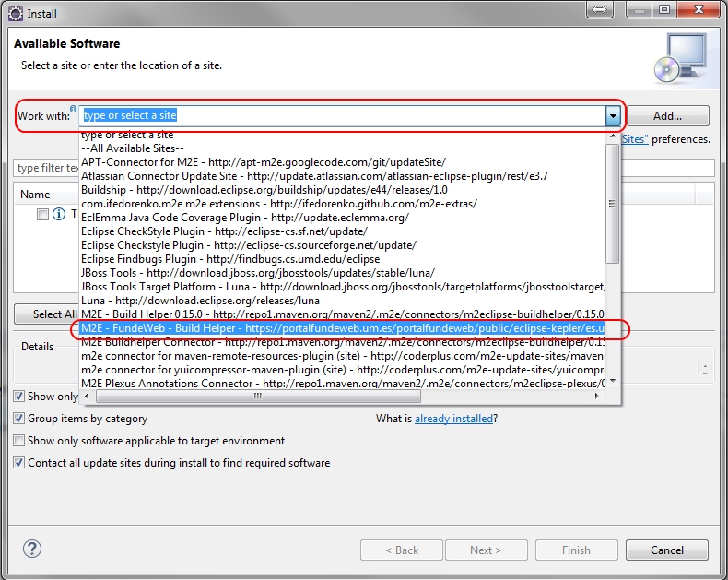728x580 pixels.
Task: Click the dropdown horizontal scrollbar thumb
Action: pos(258,396)
